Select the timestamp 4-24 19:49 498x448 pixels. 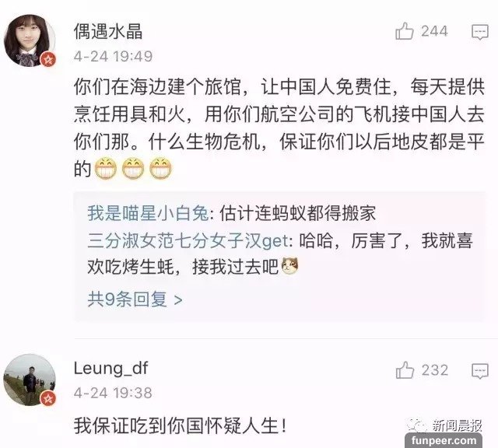point(113,57)
